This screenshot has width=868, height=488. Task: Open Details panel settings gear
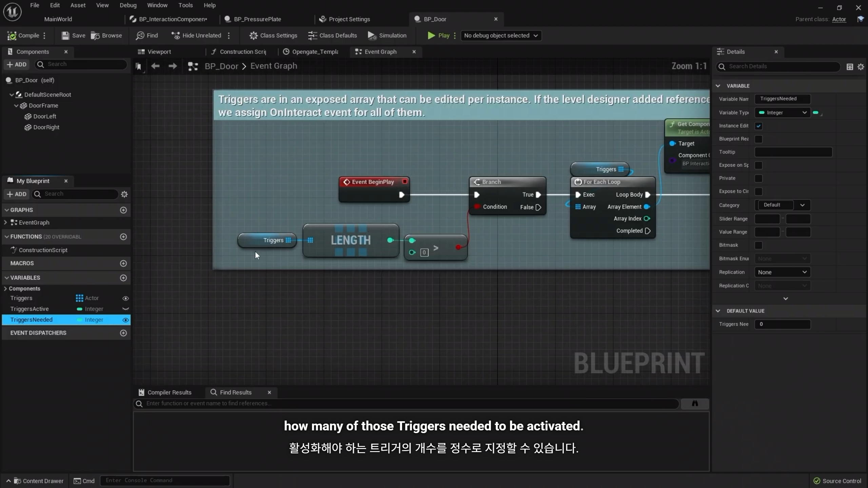tap(861, 67)
